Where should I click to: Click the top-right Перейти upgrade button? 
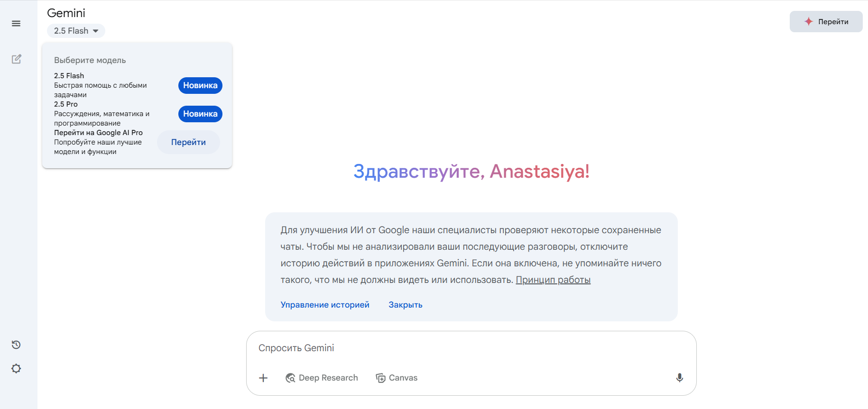click(826, 22)
